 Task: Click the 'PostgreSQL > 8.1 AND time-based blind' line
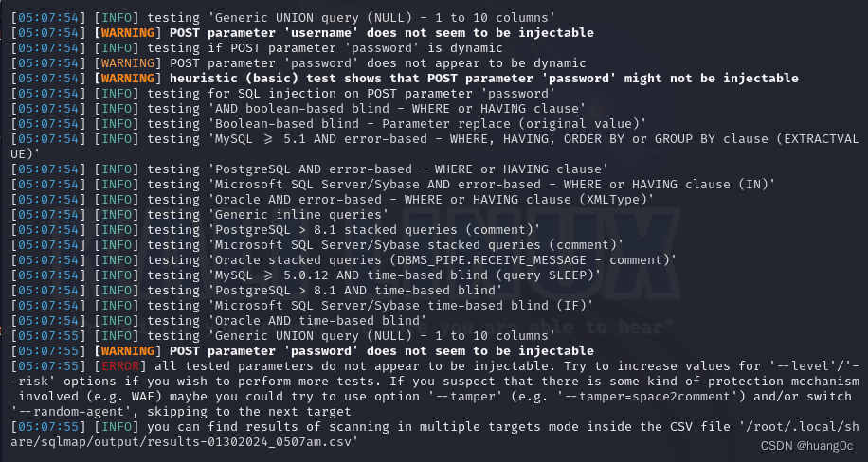(x=256, y=291)
